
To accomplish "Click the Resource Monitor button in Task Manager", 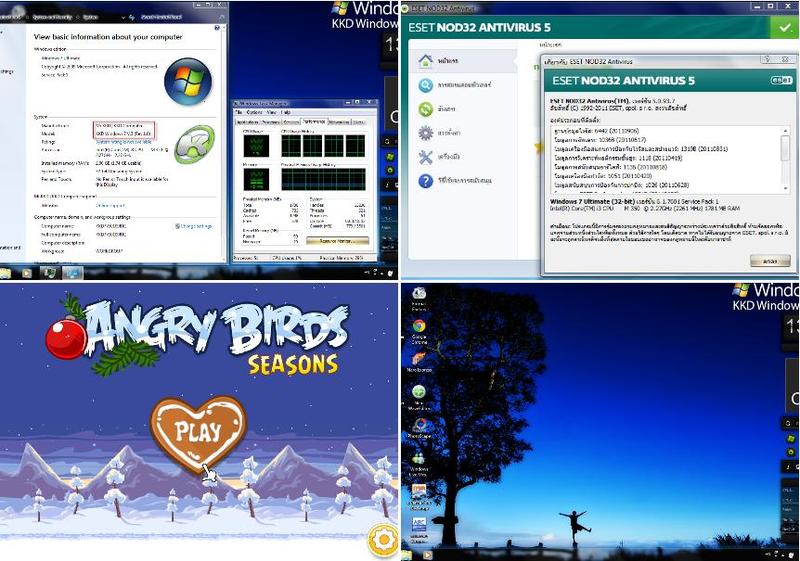I will click(337, 240).
